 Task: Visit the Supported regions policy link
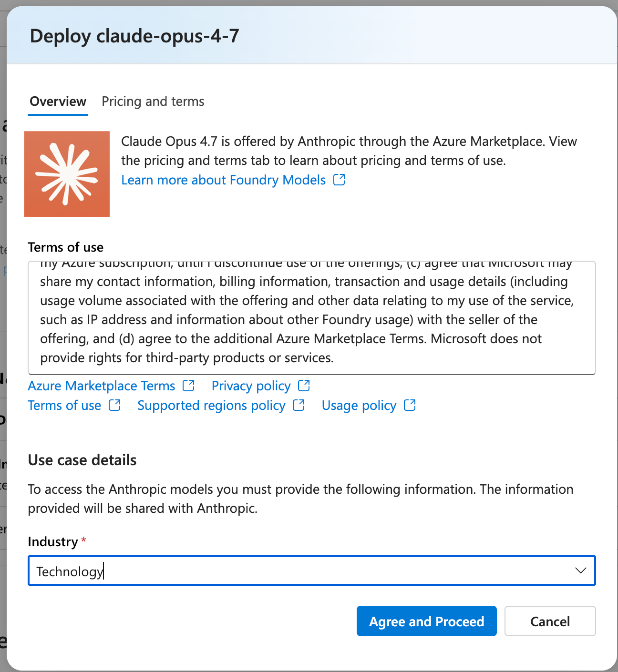click(211, 406)
